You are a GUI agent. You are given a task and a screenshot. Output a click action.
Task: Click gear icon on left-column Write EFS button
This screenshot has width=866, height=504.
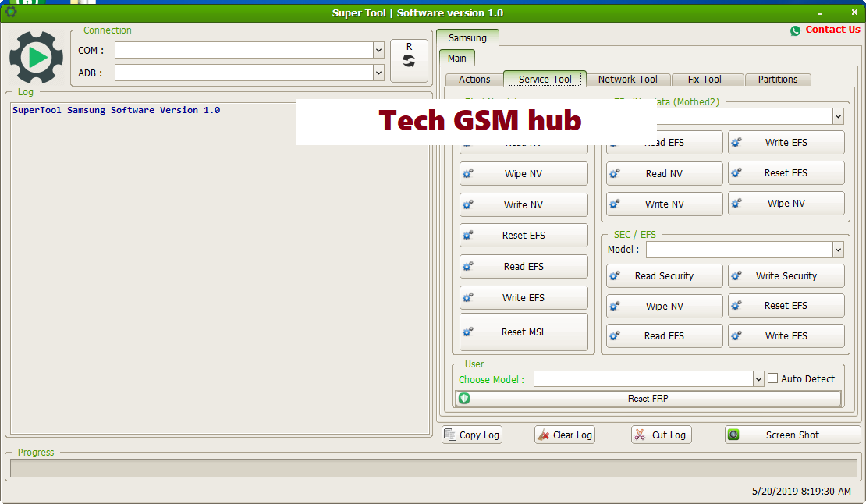468,297
